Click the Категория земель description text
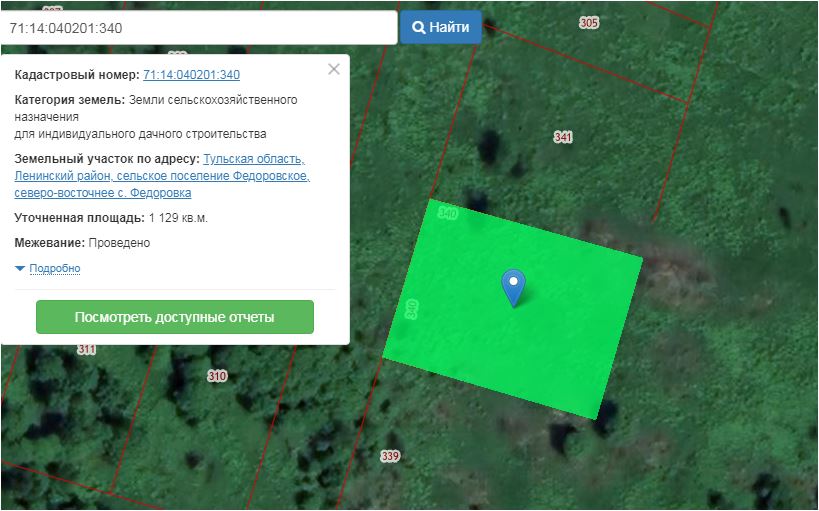Viewport: 819px width, 511px height. click(x=156, y=117)
